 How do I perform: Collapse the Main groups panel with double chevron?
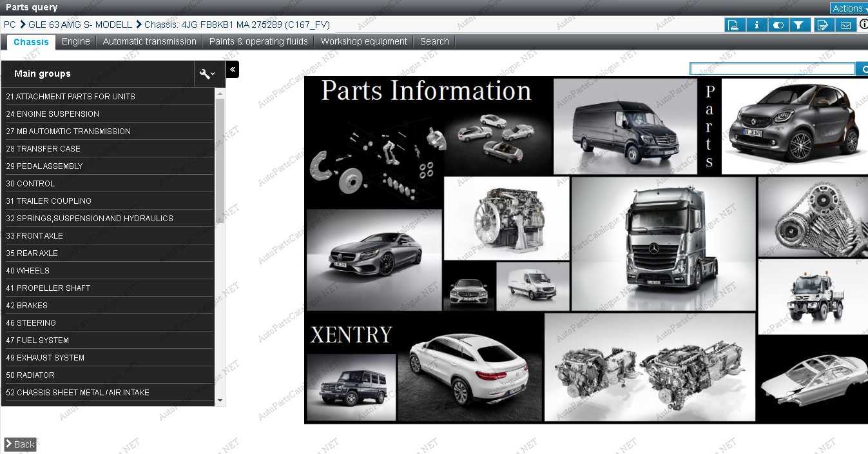pos(232,69)
